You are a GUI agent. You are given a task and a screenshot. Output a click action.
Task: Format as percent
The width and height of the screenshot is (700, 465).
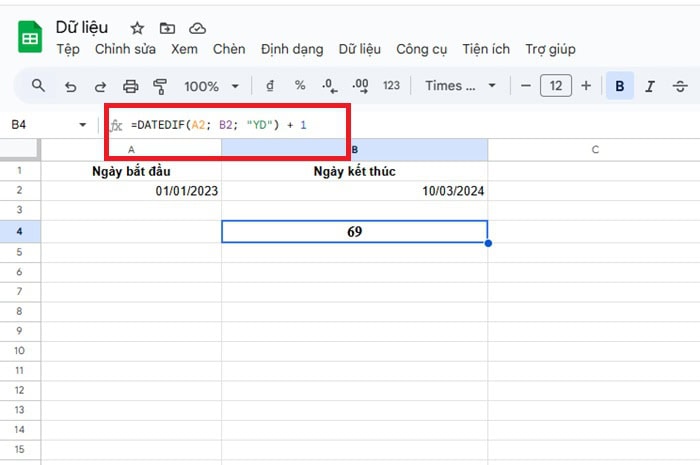click(x=299, y=86)
